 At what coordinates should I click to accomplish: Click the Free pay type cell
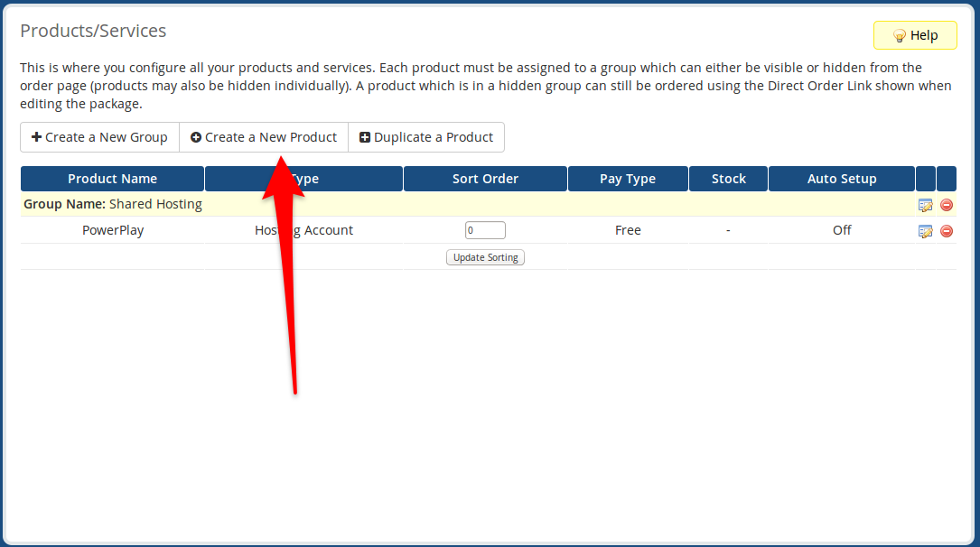[628, 230]
